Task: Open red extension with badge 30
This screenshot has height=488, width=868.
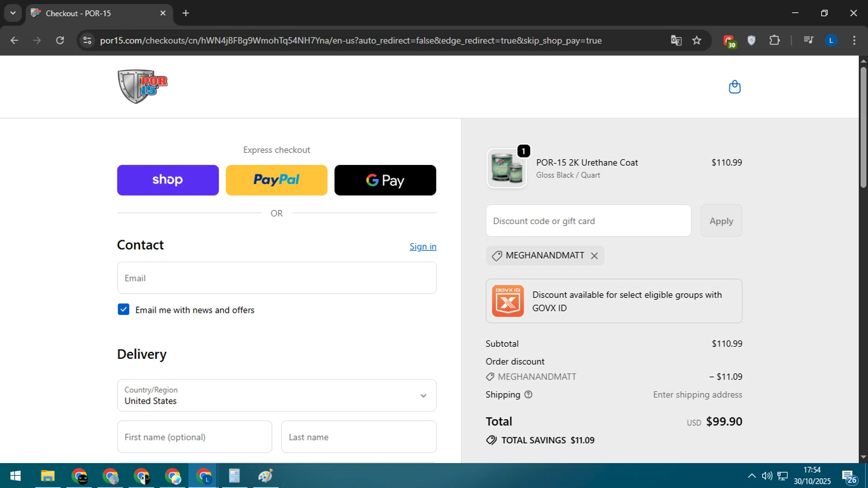Action: [729, 41]
